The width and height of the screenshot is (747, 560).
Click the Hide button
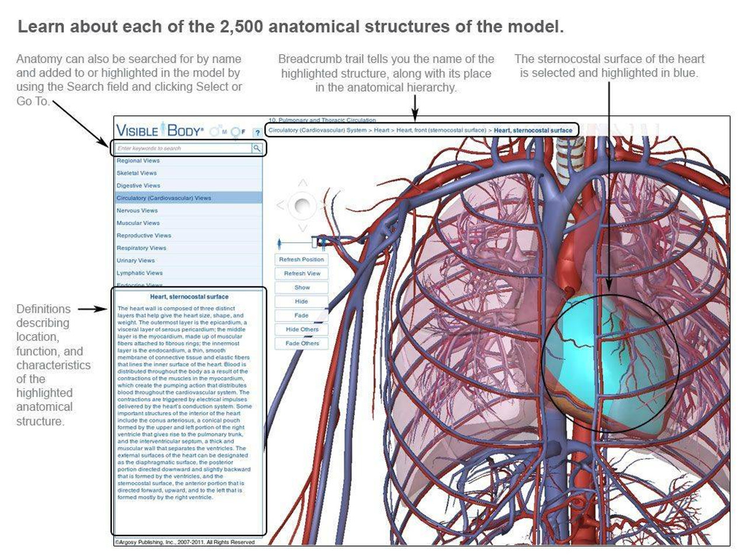(x=301, y=302)
